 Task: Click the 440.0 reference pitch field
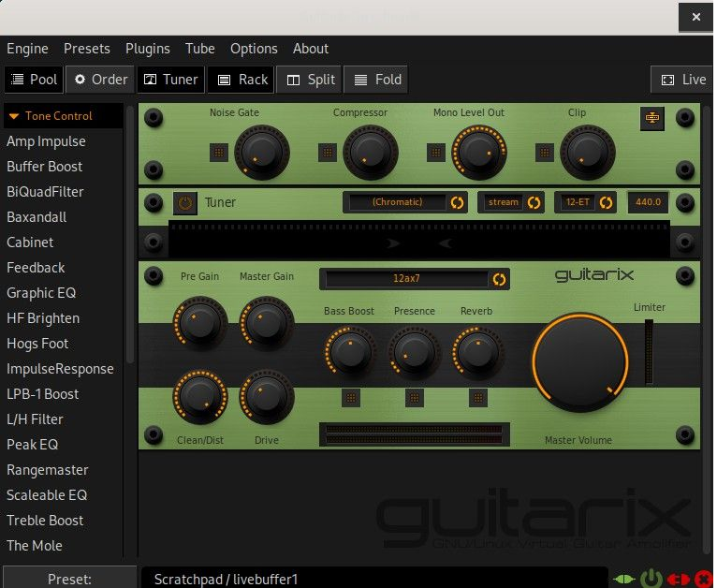tap(648, 202)
